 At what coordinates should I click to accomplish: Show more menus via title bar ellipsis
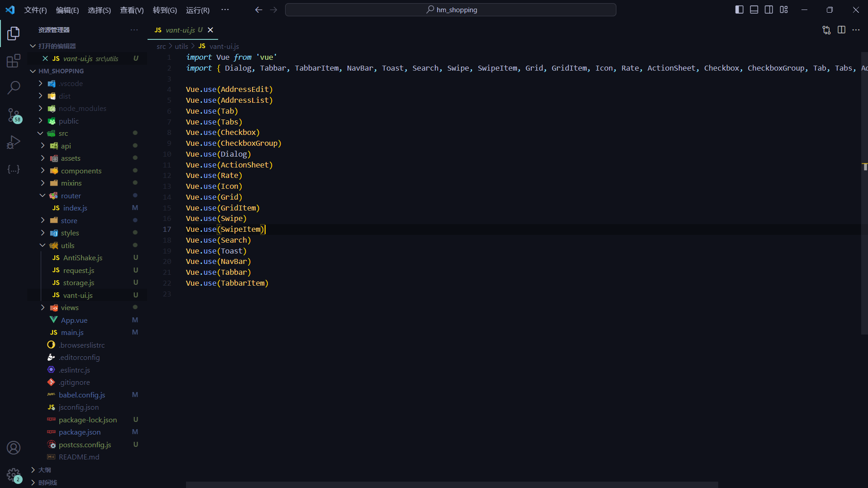(225, 10)
